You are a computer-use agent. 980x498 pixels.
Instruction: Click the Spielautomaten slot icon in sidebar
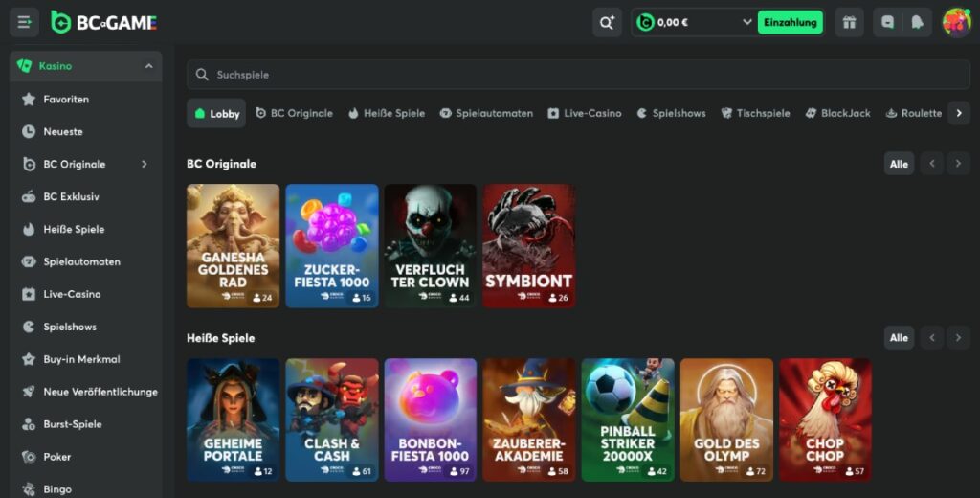click(x=29, y=261)
